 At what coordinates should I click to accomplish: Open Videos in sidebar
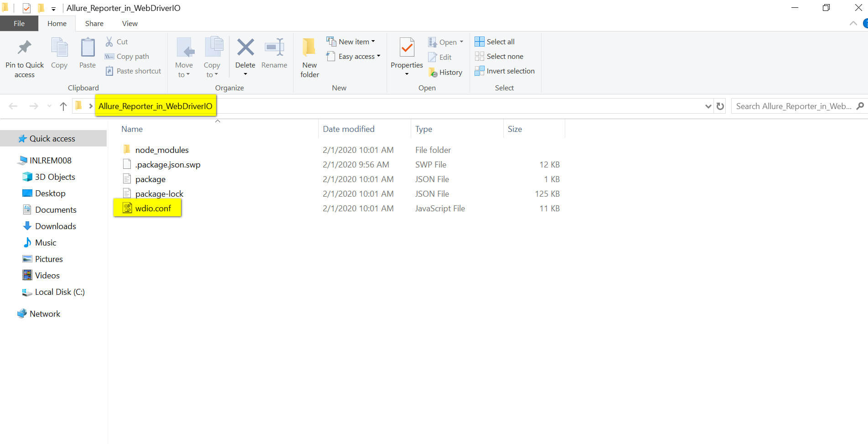click(47, 275)
